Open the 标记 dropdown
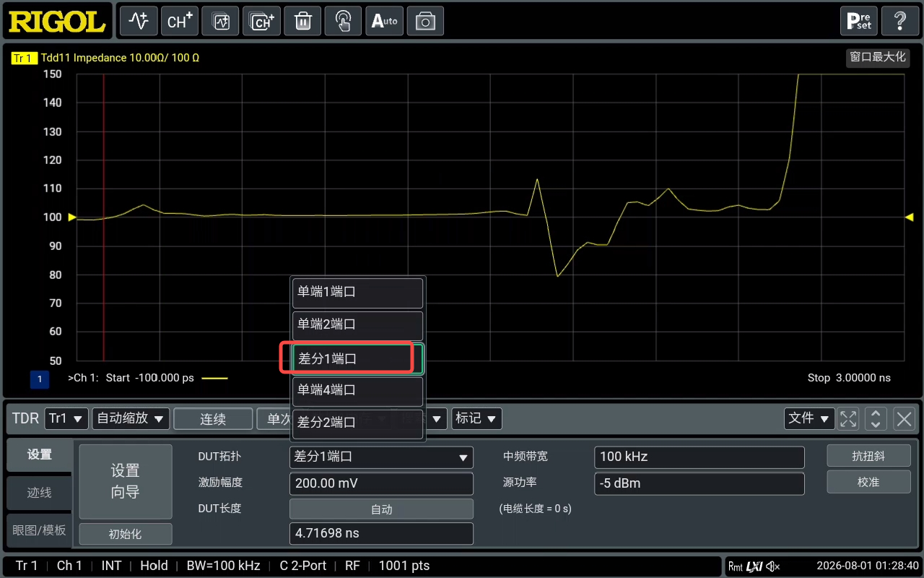Screen dimensions: 924x578 [x=476, y=418]
